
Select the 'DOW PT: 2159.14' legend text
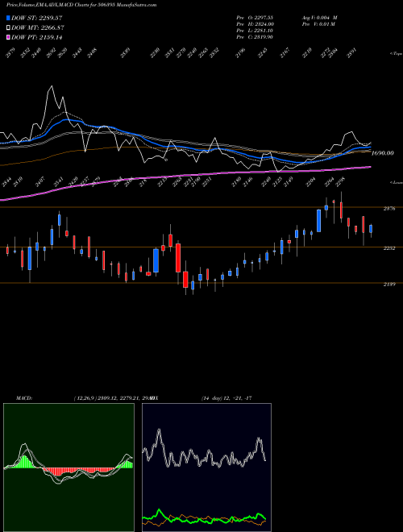click(37, 37)
